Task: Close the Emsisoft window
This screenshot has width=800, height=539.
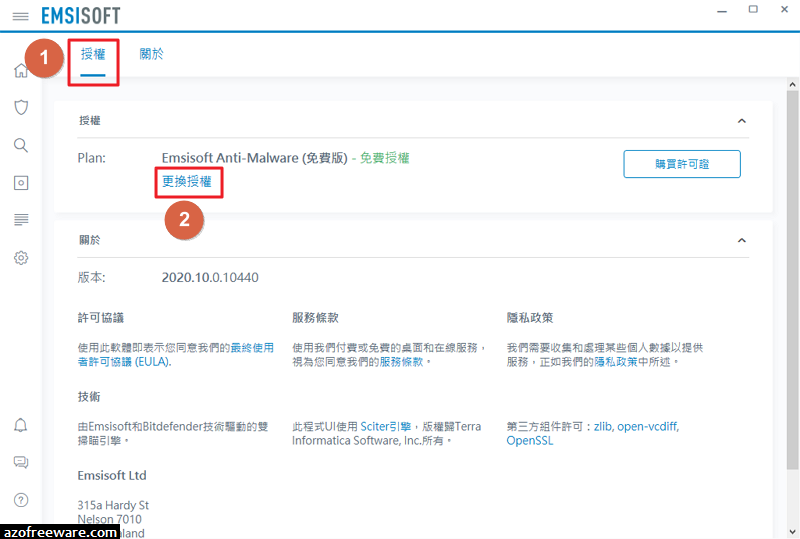Action: pos(785,9)
